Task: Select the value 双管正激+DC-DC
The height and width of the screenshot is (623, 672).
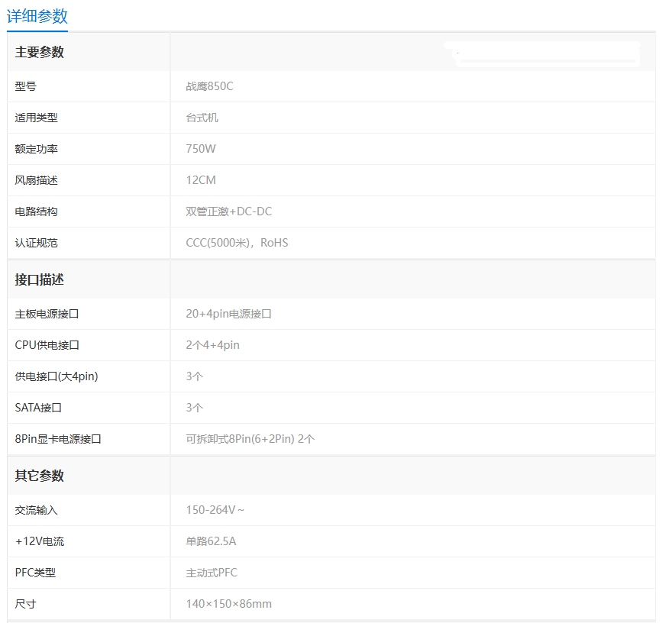Action: pyautogui.click(x=229, y=211)
